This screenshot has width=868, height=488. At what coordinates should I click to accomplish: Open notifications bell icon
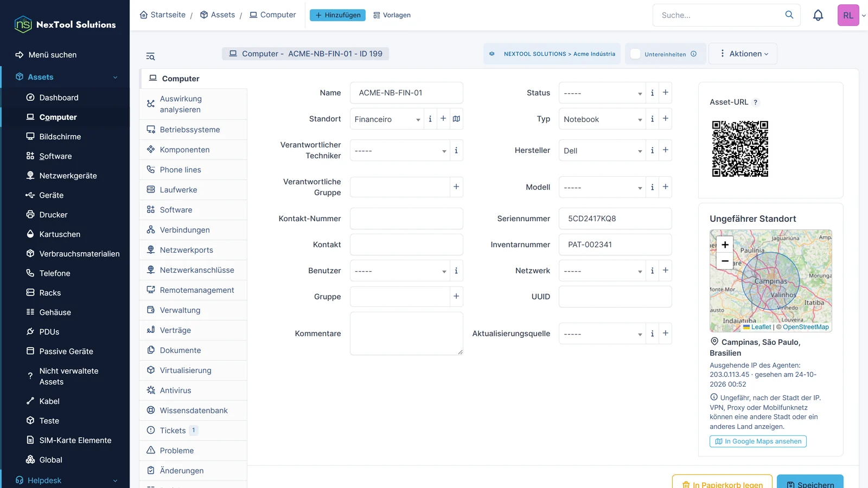click(x=818, y=15)
